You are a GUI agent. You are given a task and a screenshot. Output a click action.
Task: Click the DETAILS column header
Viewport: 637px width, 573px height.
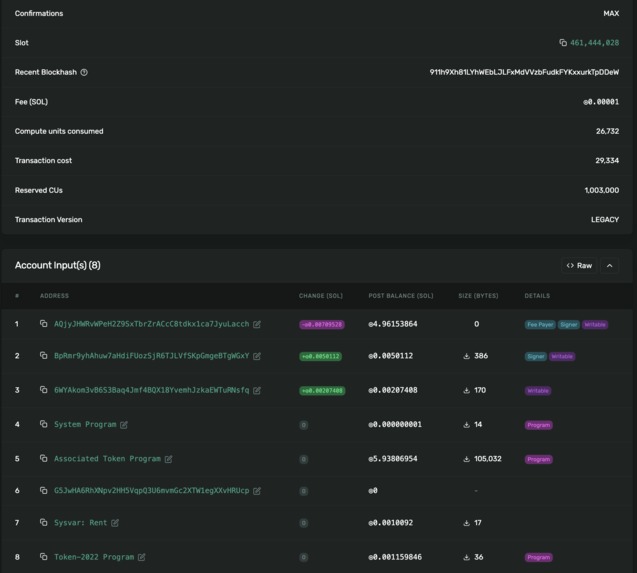(537, 296)
